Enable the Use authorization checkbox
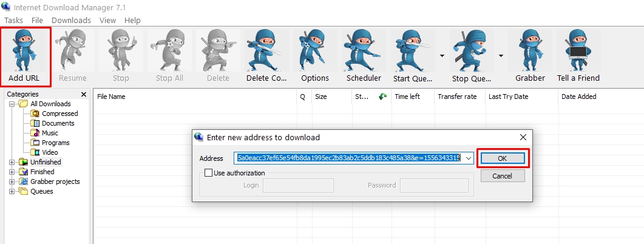Screen dimensions: 644x244 tap(208, 173)
